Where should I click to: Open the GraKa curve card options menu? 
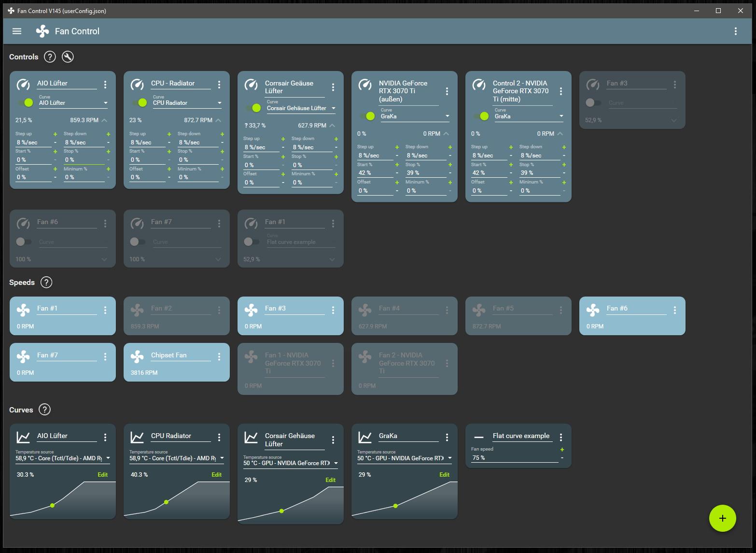coord(447,437)
